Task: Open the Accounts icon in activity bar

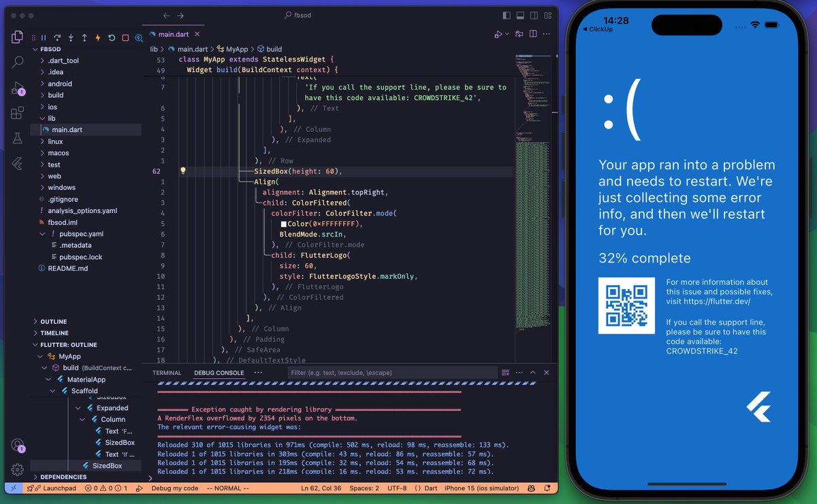Action: (x=18, y=446)
